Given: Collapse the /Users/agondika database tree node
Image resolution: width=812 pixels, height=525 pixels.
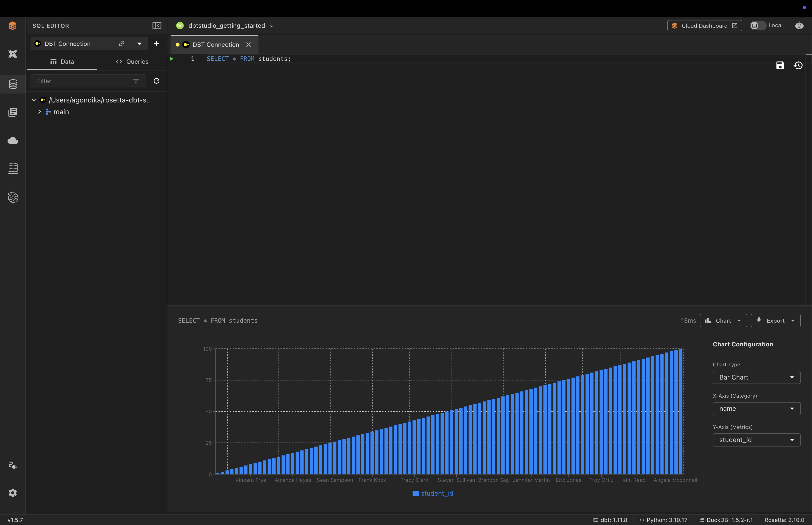Looking at the screenshot, I should tap(34, 100).
